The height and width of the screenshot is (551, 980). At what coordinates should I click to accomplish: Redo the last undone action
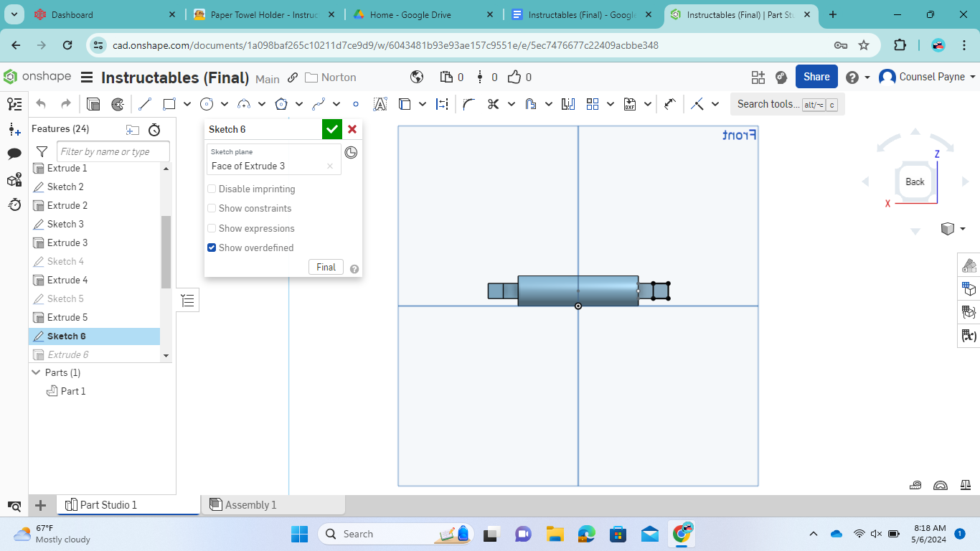click(x=66, y=104)
